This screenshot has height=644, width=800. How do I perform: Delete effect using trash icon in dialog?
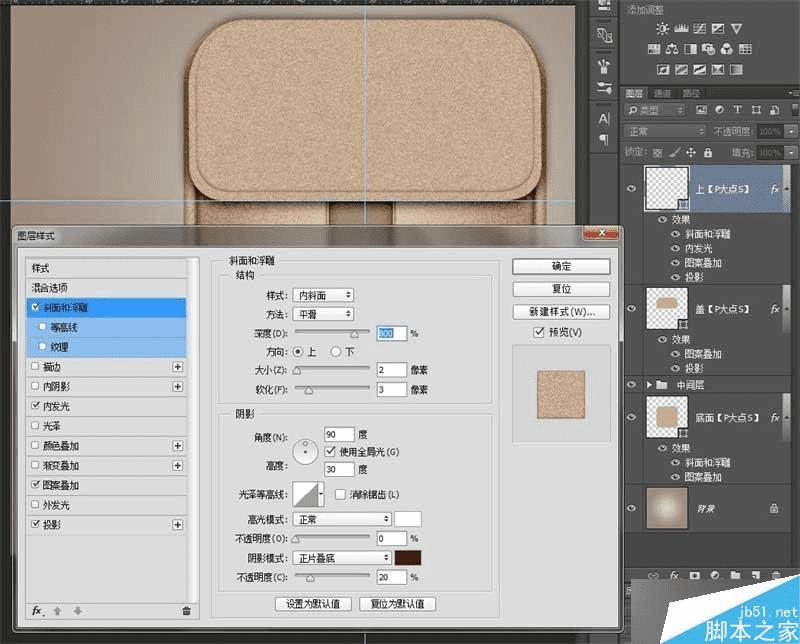pyautogui.click(x=186, y=610)
